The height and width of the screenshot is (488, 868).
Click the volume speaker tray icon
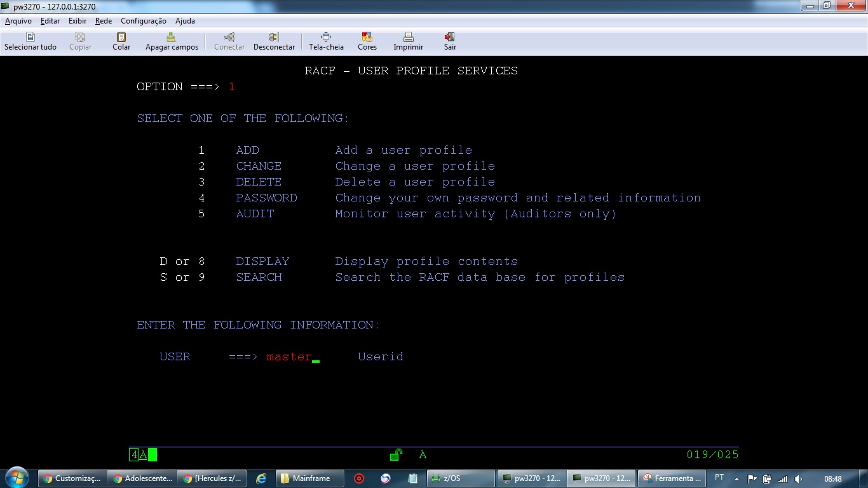pyautogui.click(x=798, y=478)
